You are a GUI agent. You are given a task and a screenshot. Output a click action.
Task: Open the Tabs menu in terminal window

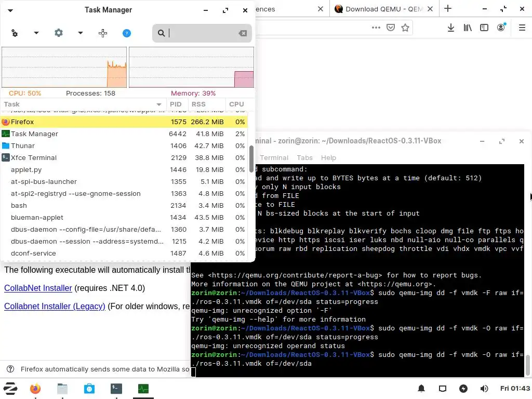304,158
